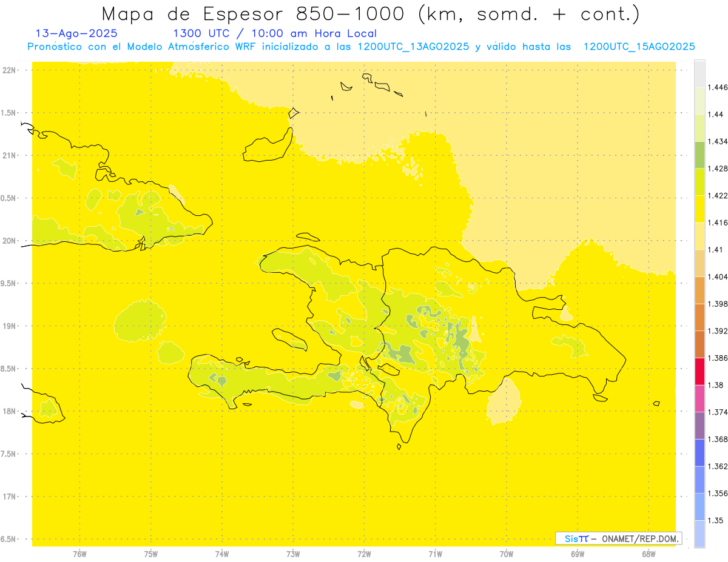Click the '1.356' colorbar value
The width and height of the screenshot is (728, 562).
point(718,493)
